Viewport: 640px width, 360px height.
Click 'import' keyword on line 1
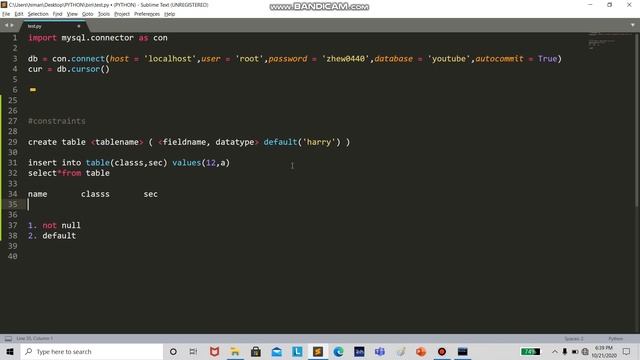point(42,38)
